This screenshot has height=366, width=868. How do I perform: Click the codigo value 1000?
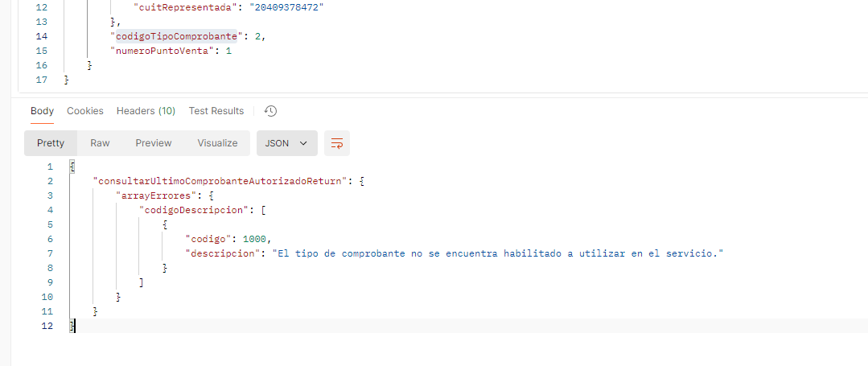pos(256,239)
